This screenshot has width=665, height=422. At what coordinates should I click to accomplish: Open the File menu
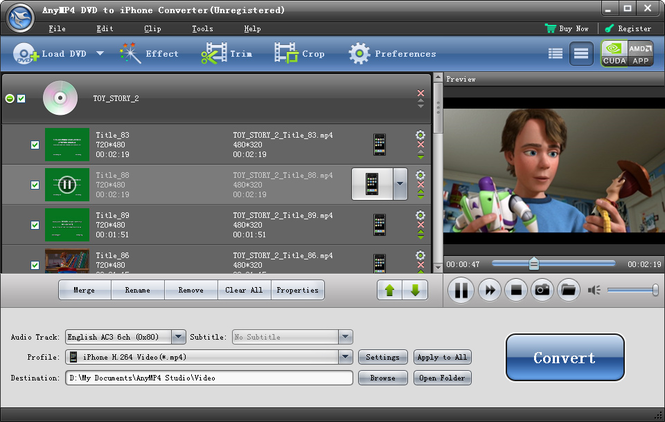point(57,28)
